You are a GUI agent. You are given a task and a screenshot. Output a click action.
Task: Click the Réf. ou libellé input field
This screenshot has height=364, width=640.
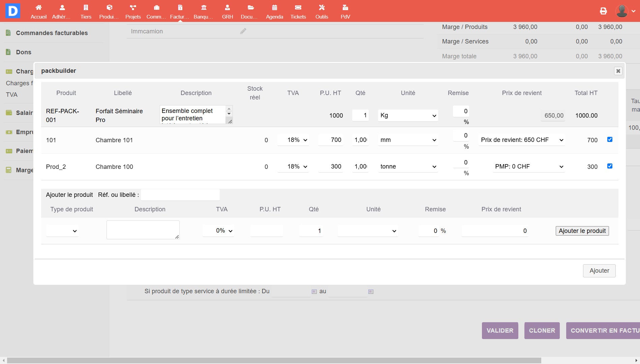click(180, 195)
